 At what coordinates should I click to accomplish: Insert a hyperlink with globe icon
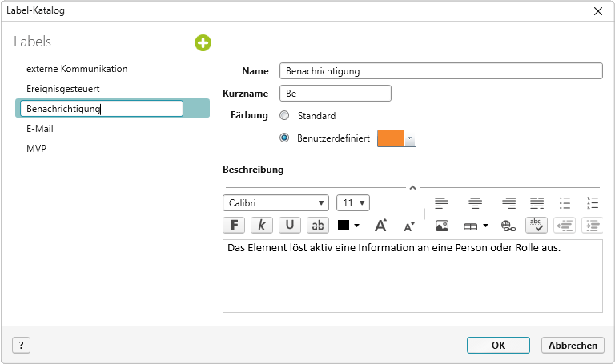(508, 226)
